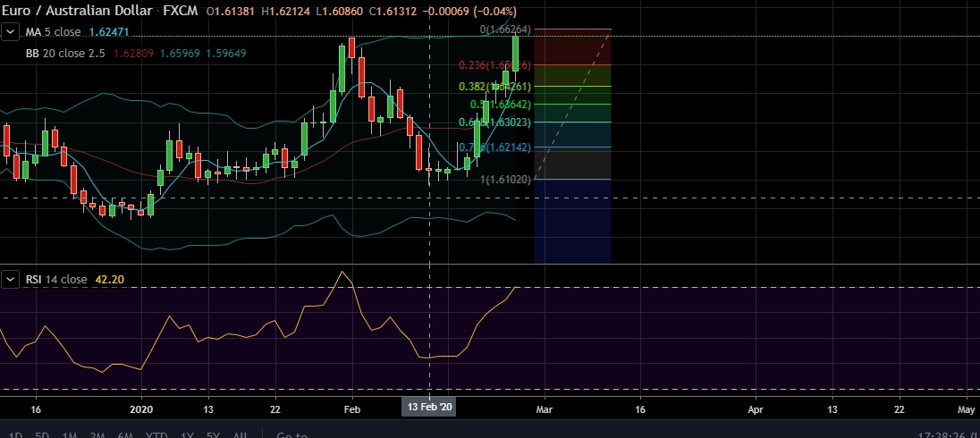Set chart range to YTD
This screenshot has height=438, width=980.
pos(156,435)
